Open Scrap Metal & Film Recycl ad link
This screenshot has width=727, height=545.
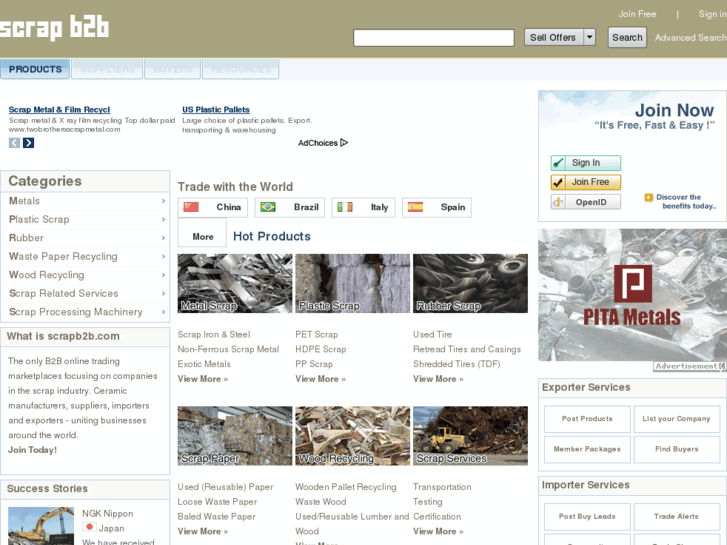point(59,109)
